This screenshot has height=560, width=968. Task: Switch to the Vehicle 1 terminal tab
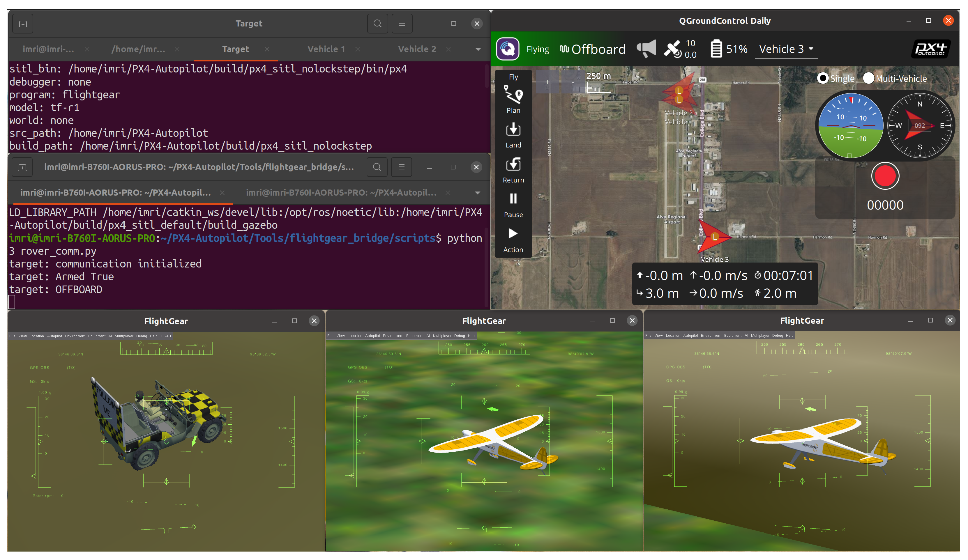326,49
